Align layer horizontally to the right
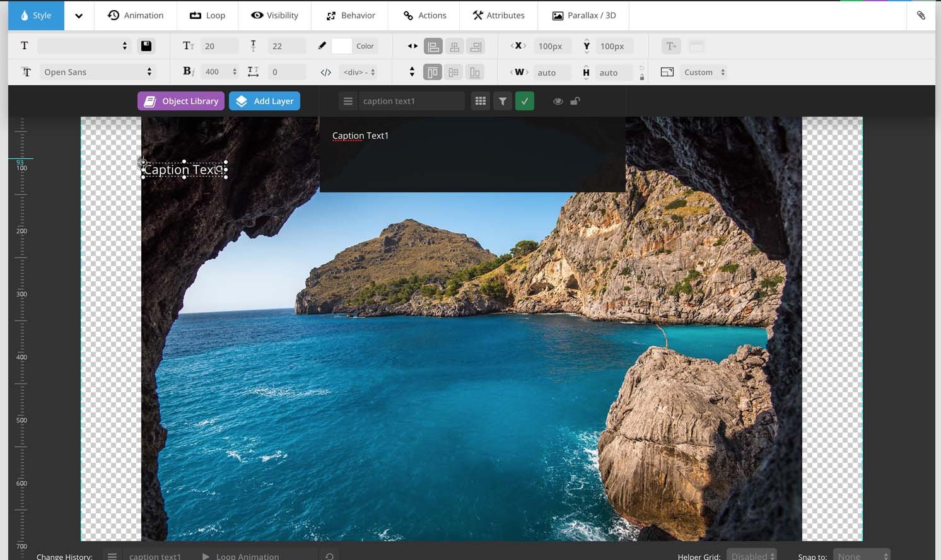Image resolution: width=941 pixels, height=560 pixels. point(476,47)
